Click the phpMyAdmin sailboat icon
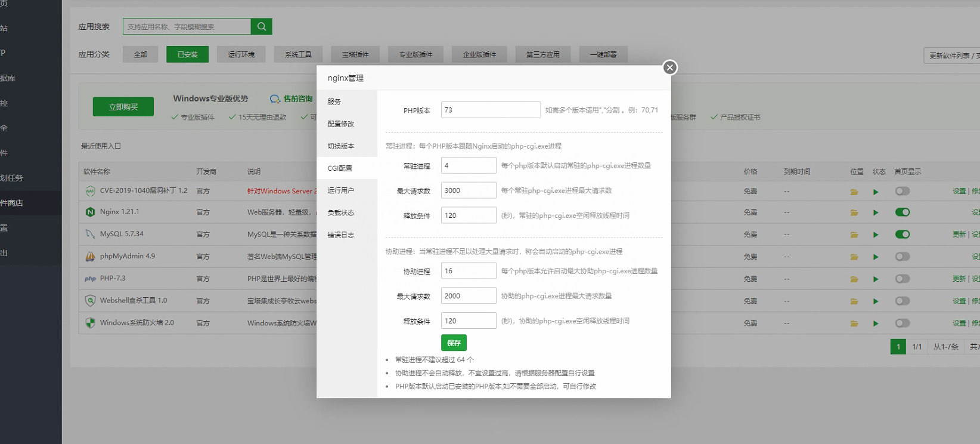The height and width of the screenshot is (444, 980). click(90, 256)
